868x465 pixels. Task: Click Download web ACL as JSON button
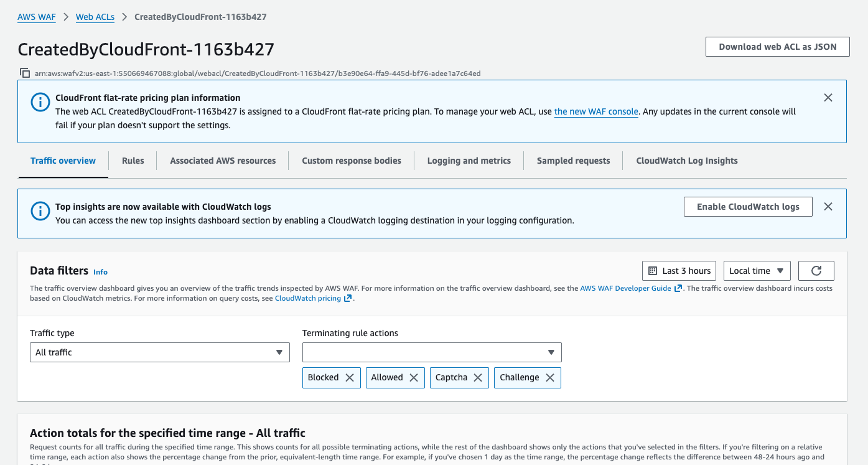(778, 47)
